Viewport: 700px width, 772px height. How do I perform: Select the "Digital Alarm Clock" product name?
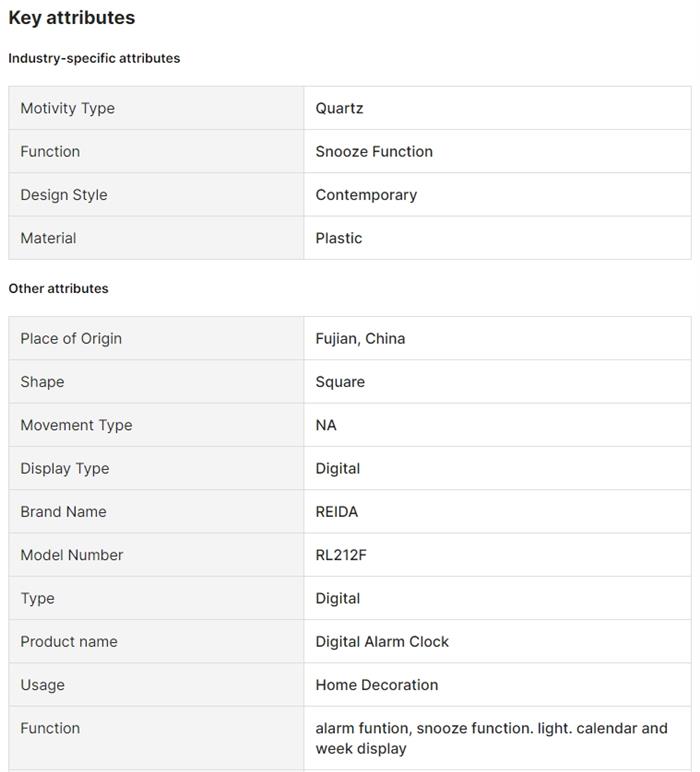pos(382,641)
